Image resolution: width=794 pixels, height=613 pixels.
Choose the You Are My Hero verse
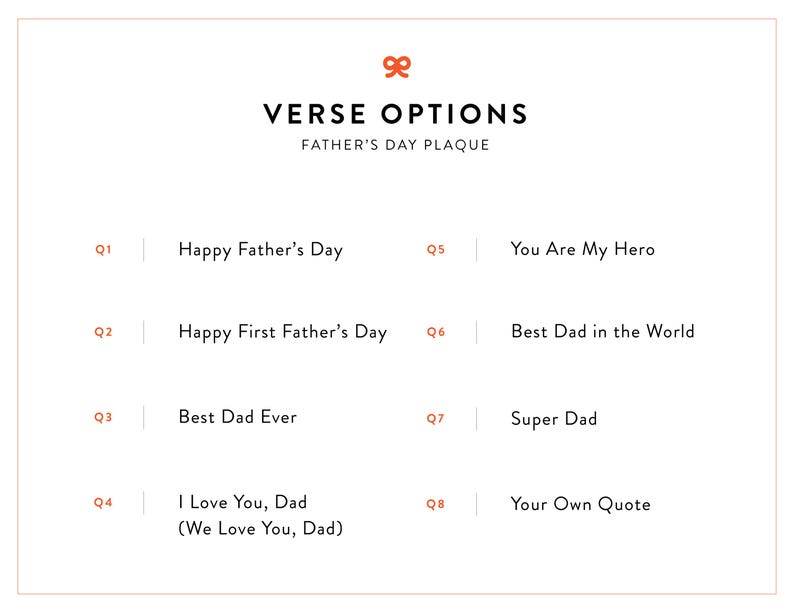582,250
